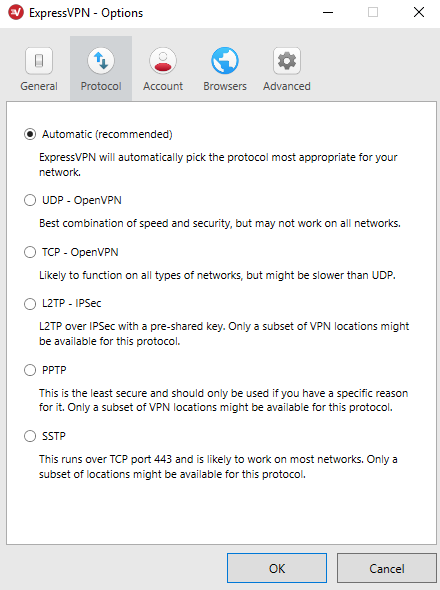
Task: Click the Browsers tab label
Action: (x=225, y=86)
